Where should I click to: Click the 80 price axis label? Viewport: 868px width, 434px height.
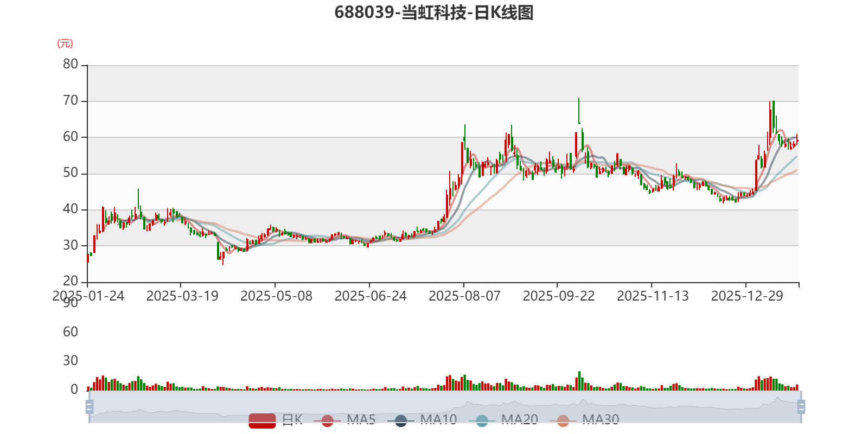71,64
